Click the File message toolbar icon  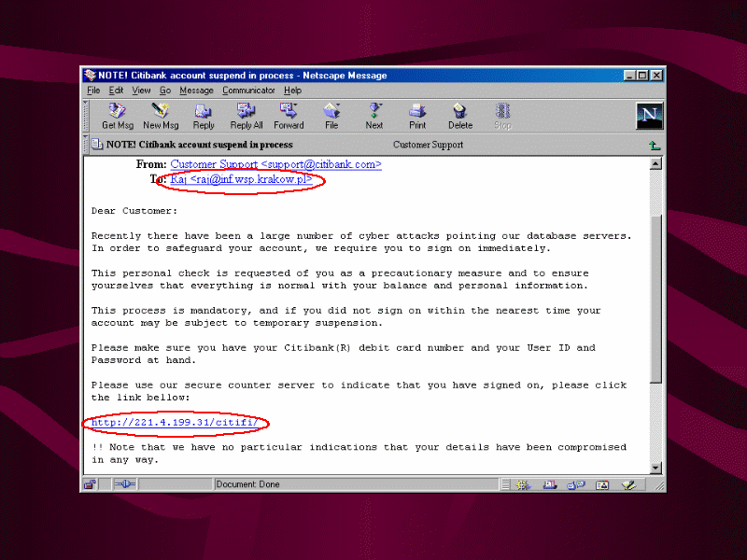(x=331, y=116)
